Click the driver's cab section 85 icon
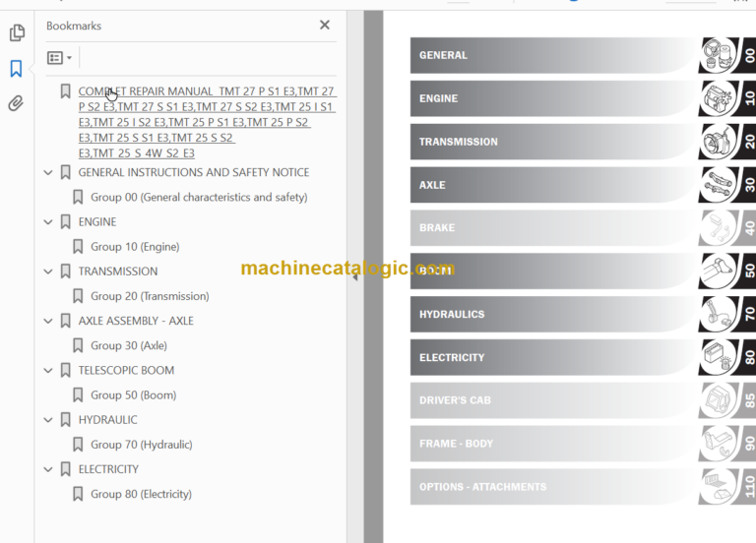The image size is (756, 543). coord(719,400)
